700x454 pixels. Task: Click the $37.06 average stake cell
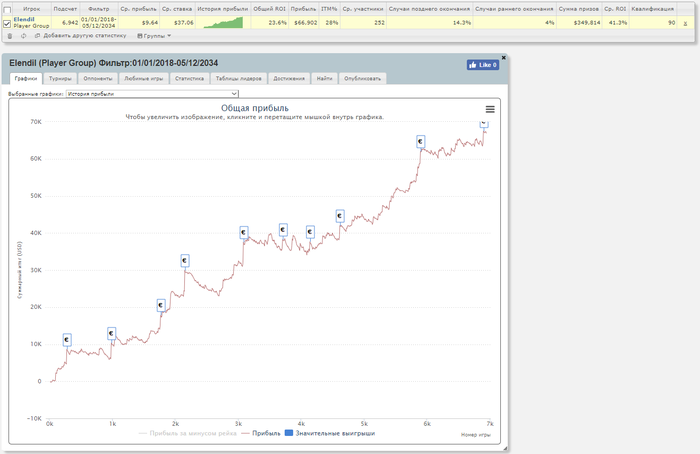[x=177, y=23]
